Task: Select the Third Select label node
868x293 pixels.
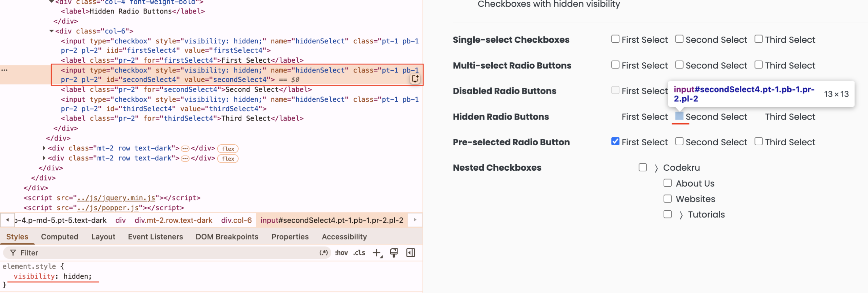Action: 182,118
